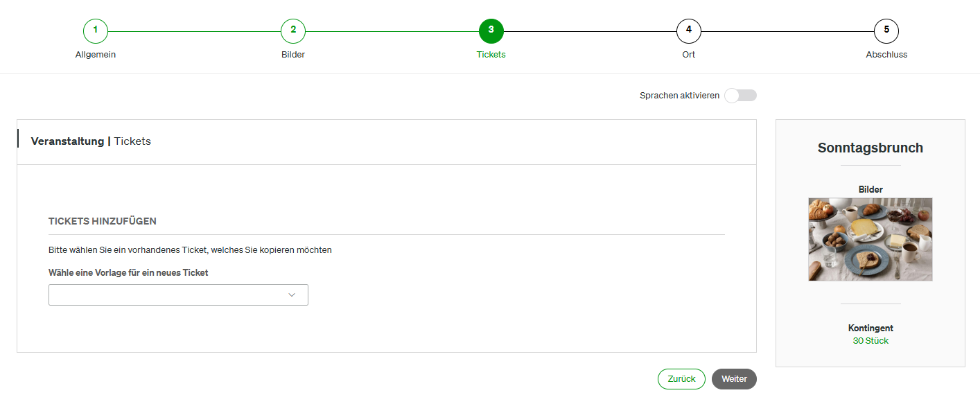Click 'Wähle eine Vorlage für ein neues Ticket' label
Screen dimensions: 980x404
[128, 272]
